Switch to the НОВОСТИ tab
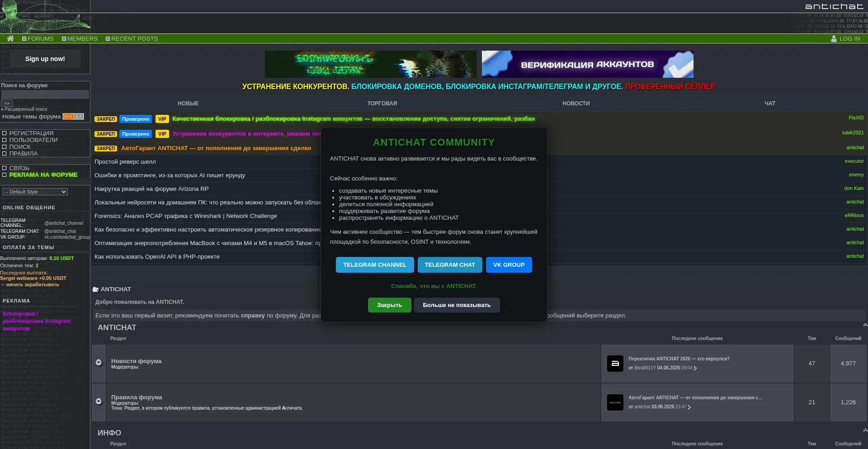868x449 pixels. pos(576,104)
